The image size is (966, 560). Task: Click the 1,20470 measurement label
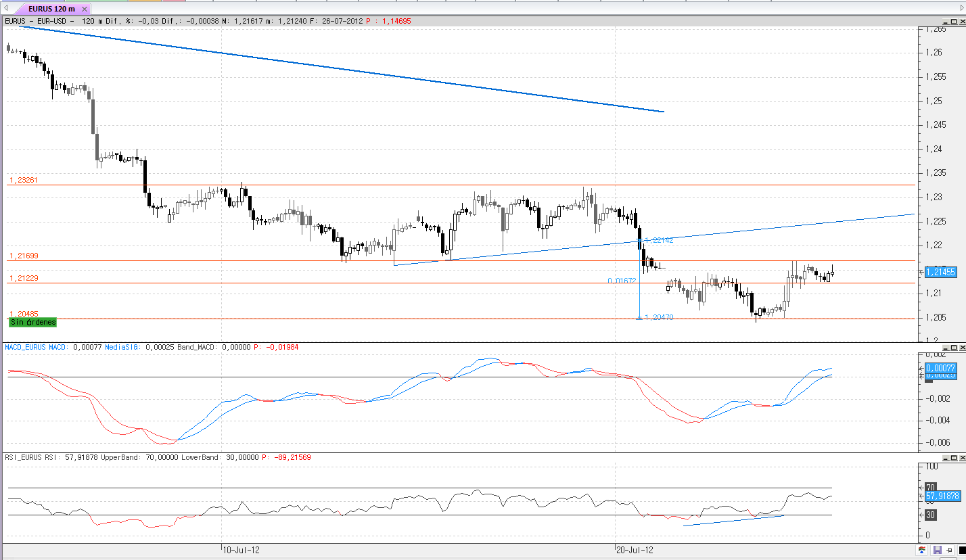click(x=659, y=317)
